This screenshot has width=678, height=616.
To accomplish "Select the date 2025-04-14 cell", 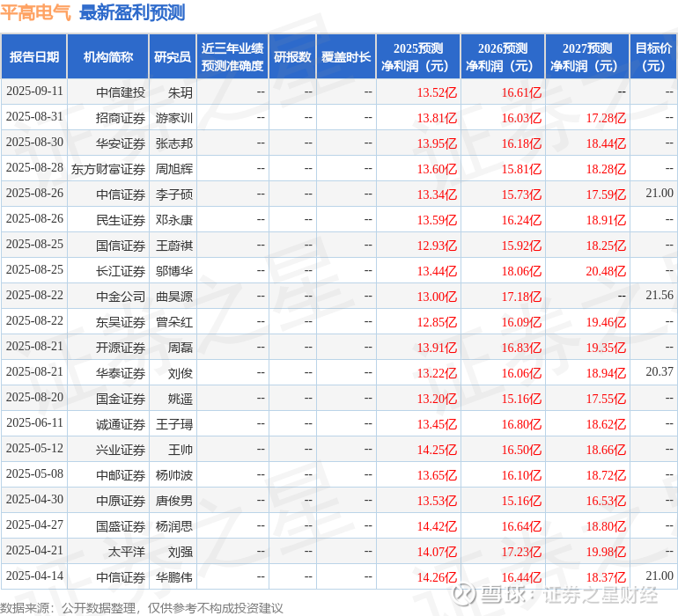I will tap(34, 576).
